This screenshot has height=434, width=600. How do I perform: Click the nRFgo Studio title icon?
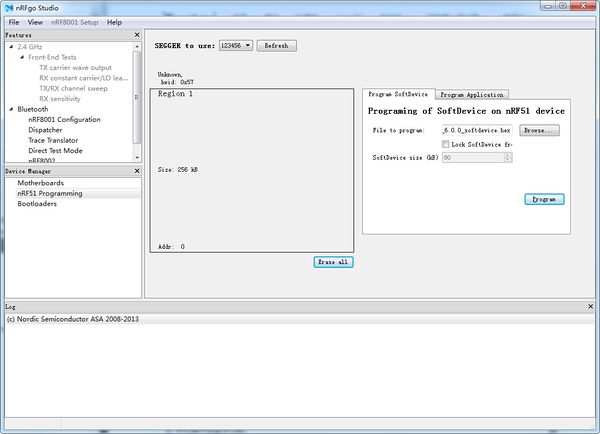click(x=9, y=8)
